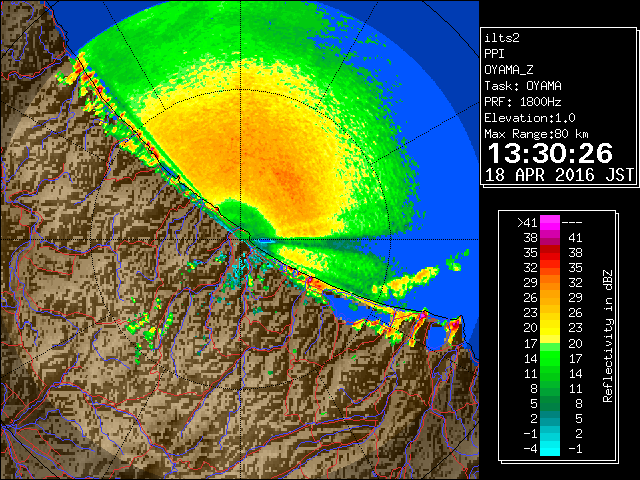Click the 'OYAMA_Z' product name
The image size is (640, 480).
pos(509,70)
